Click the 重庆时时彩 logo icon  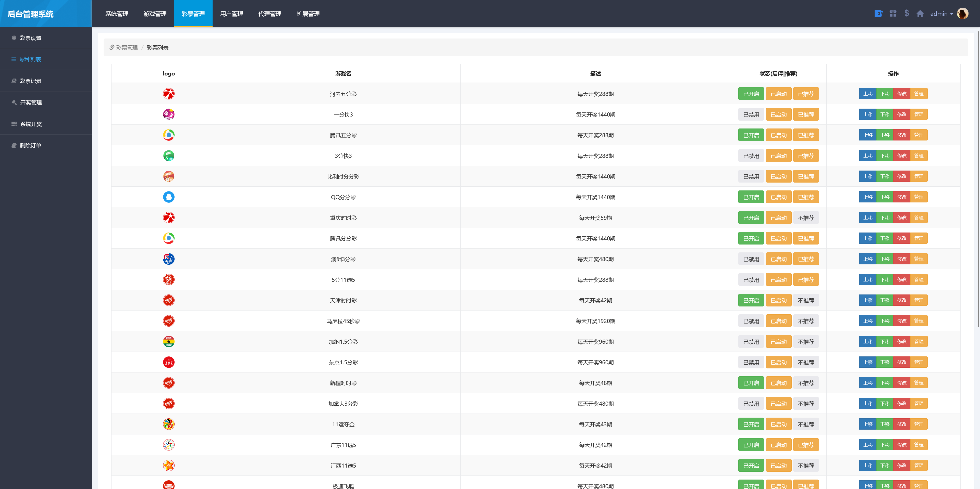point(168,217)
